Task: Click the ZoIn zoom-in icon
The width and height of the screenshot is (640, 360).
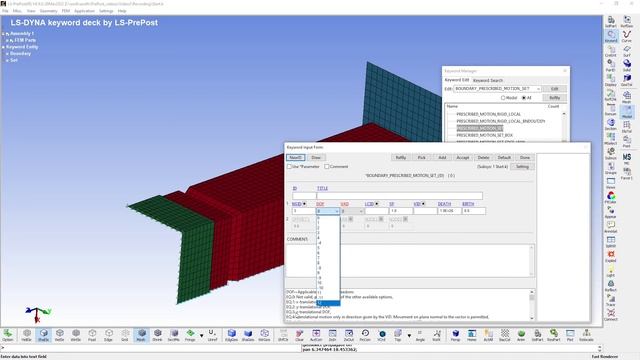Action: [x=332, y=335]
